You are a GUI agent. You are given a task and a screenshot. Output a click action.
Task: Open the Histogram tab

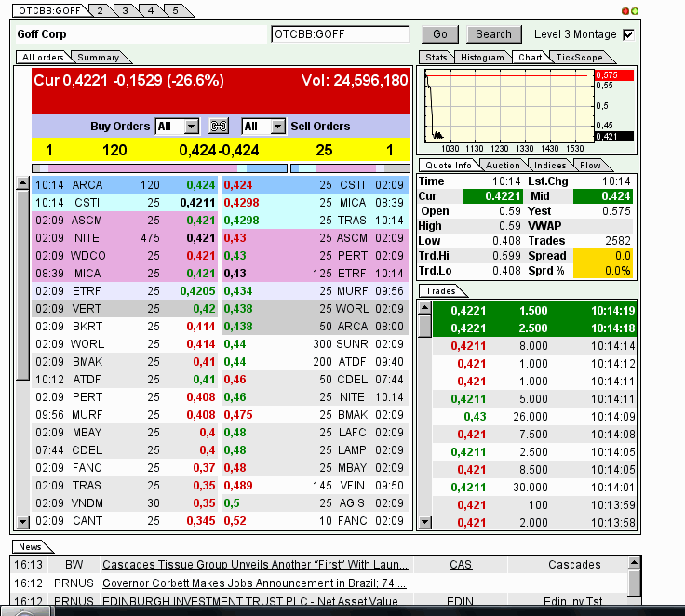[x=482, y=58]
